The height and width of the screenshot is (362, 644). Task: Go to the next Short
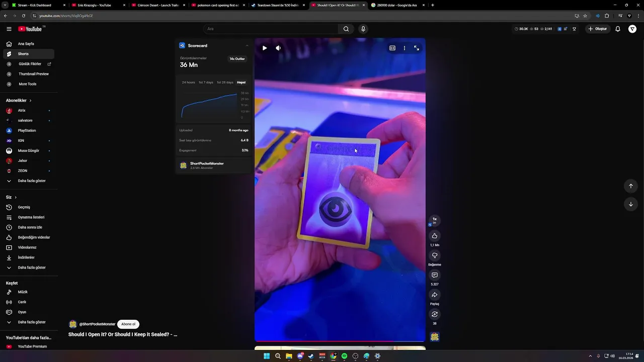click(x=631, y=204)
